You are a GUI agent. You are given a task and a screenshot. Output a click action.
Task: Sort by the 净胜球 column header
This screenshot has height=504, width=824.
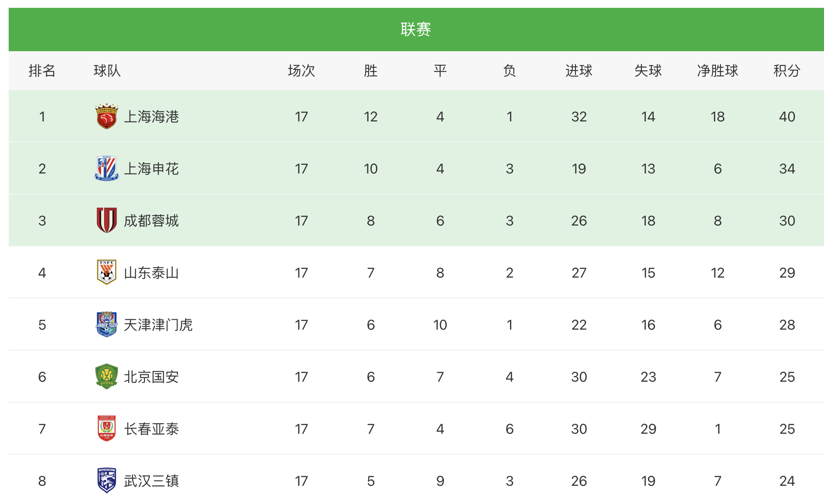717,71
